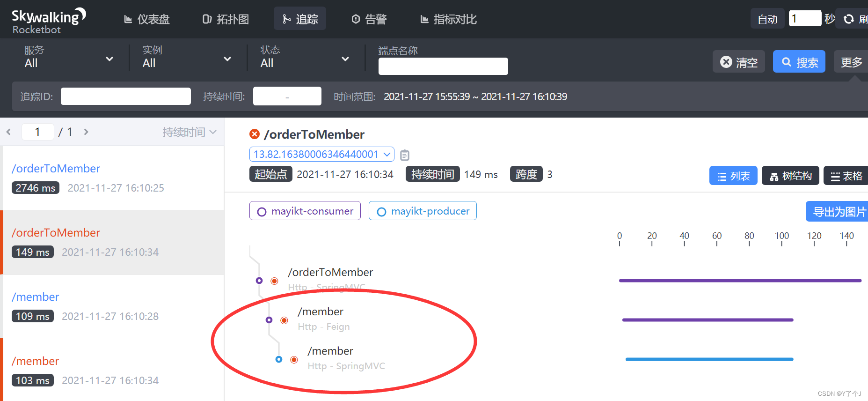
Task: Expand the 实例 instance dropdown
Action: point(187,58)
